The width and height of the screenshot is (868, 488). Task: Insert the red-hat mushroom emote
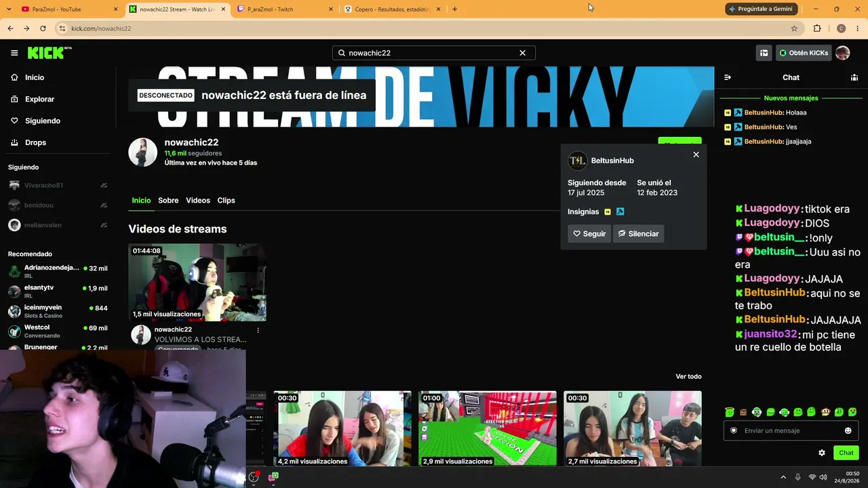click(x=825, y=412)
